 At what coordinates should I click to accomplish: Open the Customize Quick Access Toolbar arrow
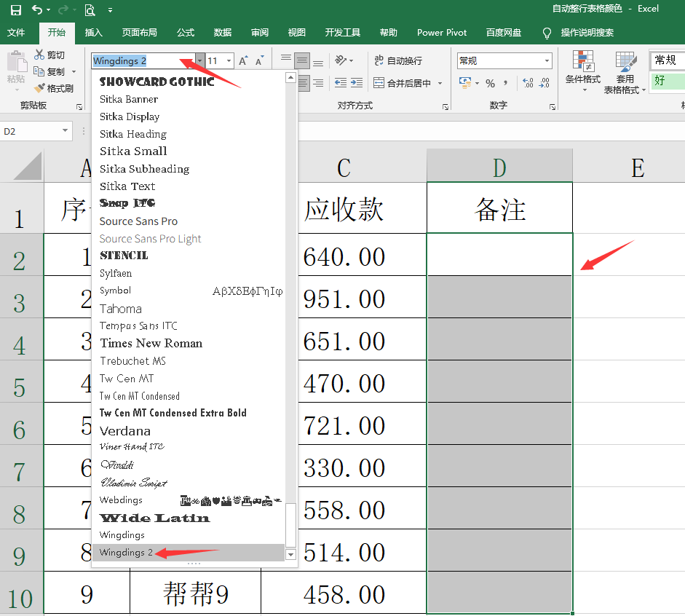pos(110,10)
